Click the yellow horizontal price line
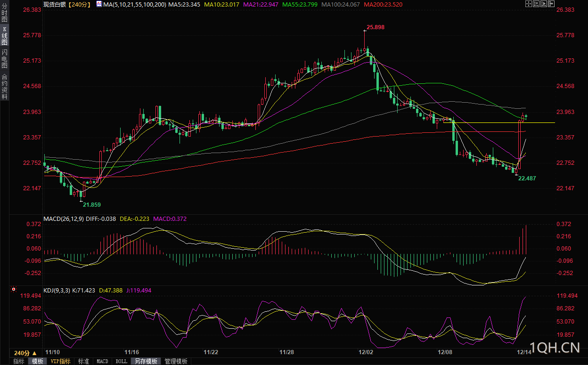This screenshot has height=365, width=588. click(499, 122)
